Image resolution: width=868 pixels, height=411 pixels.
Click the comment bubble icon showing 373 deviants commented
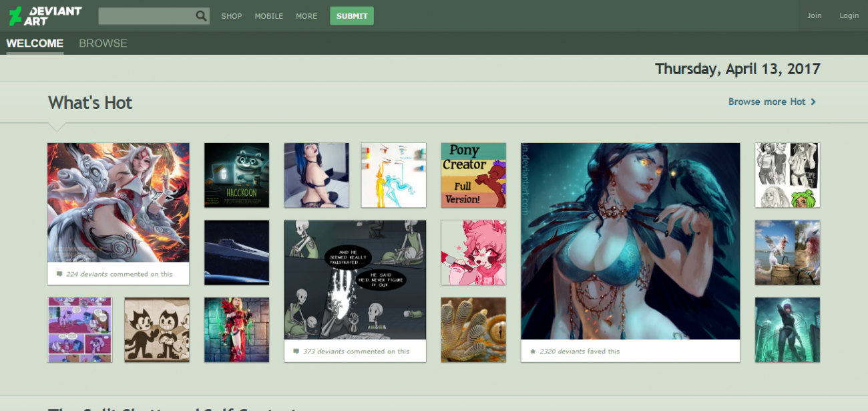(x=297, y=350)
